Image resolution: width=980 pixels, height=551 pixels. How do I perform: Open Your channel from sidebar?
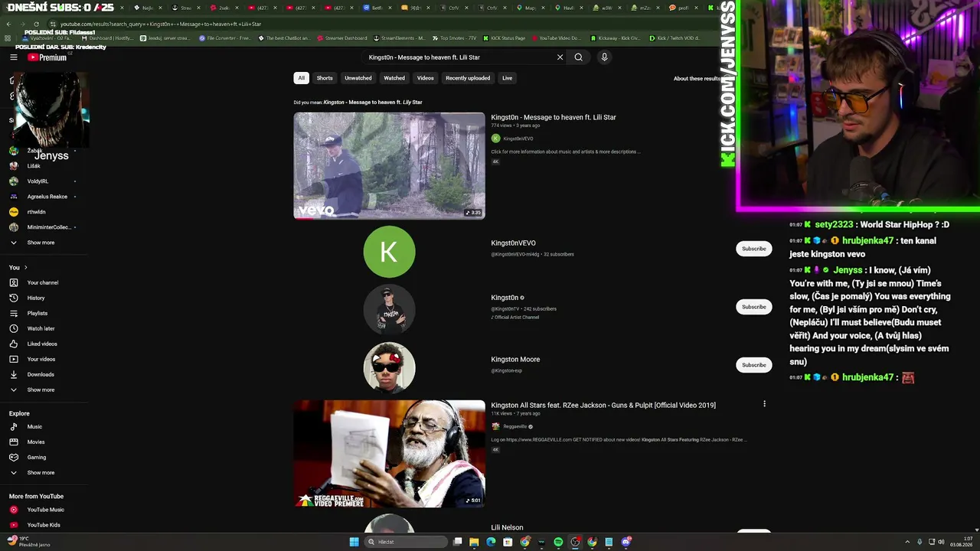tap(43, 282)
